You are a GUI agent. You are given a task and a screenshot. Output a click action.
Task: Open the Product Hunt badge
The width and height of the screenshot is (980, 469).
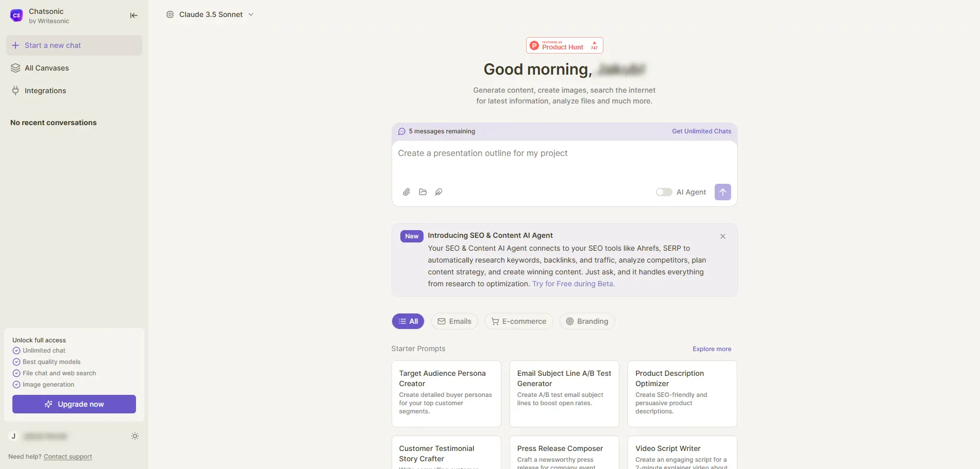564,45
